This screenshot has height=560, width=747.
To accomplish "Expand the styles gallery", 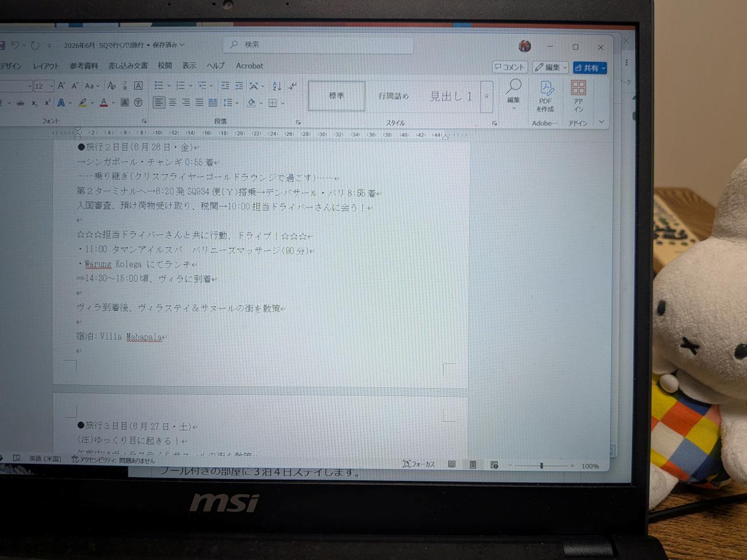I will [x=487, y=96].
